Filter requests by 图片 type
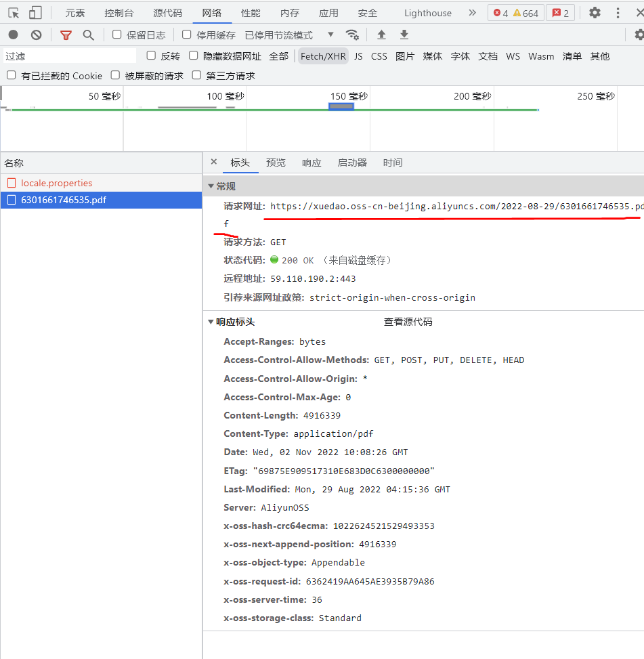Viewport: 644px width, 659px height. [405, 56]
